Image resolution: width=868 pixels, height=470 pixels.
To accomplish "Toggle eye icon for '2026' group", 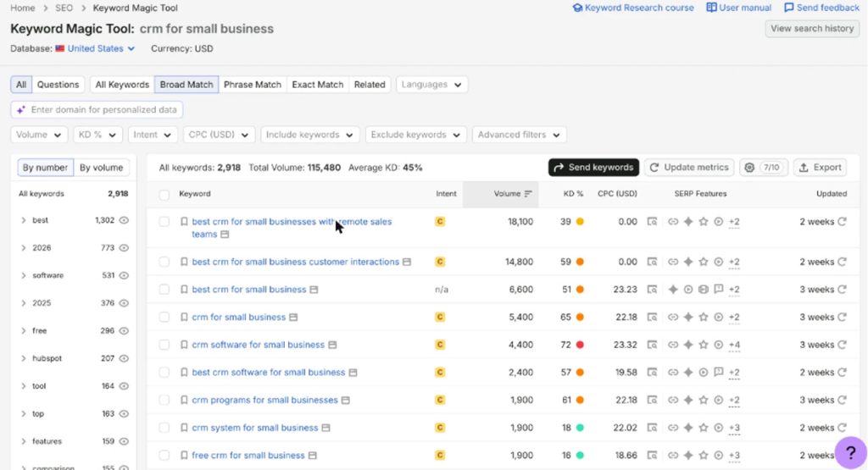I will click(x=124, y=248).
